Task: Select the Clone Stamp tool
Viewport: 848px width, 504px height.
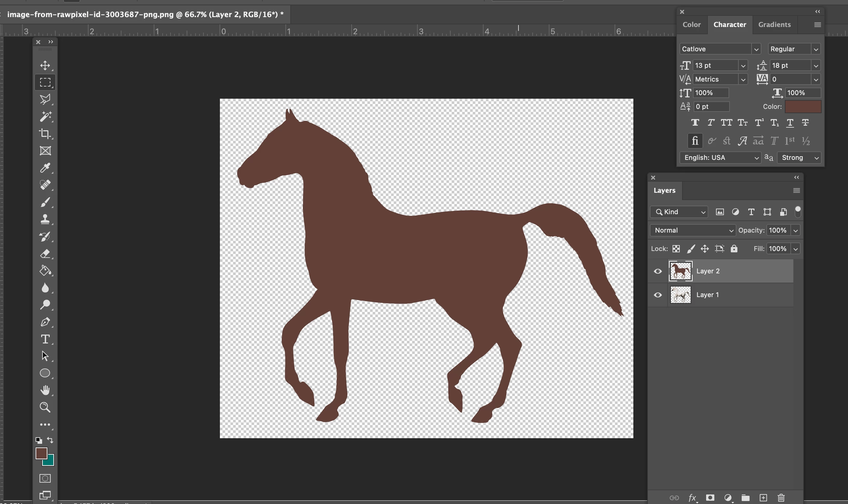Action: (x=45, y=219)
